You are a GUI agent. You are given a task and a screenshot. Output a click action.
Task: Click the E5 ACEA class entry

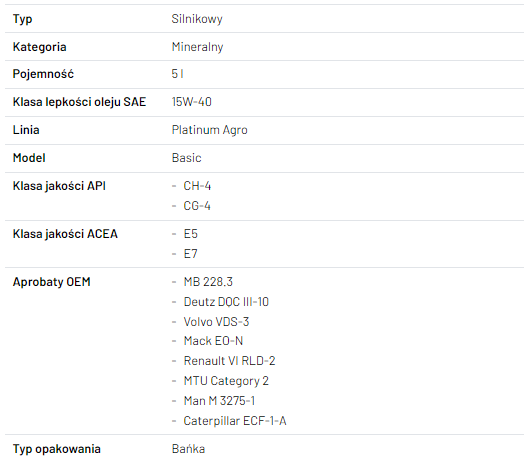[x=191, y=234]
